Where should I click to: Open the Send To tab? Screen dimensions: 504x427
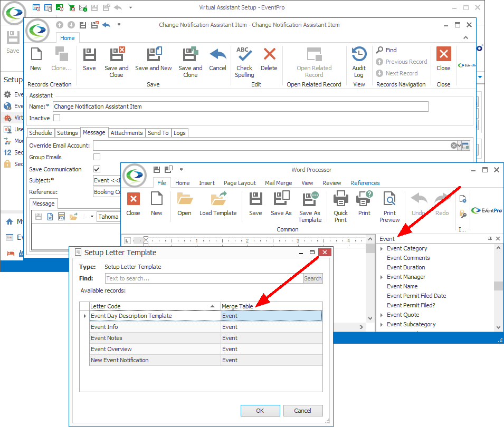[158, 133]
